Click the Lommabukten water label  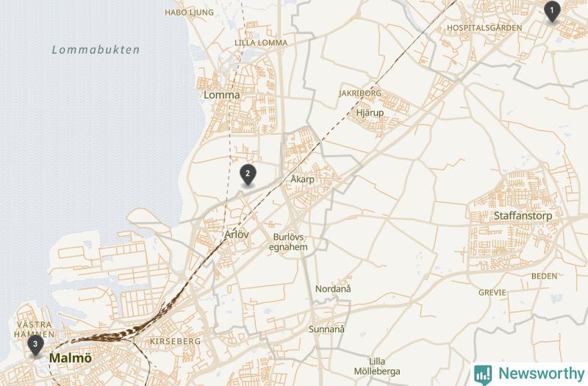96,49
